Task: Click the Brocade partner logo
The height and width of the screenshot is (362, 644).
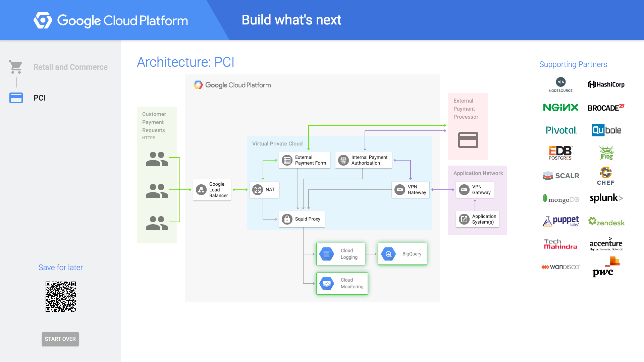Action: 606,107
